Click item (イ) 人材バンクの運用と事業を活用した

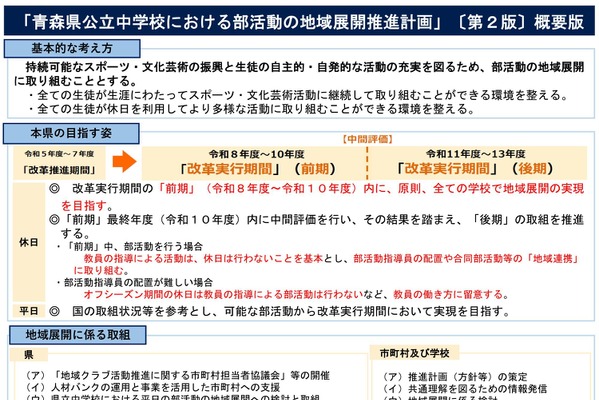153,387
